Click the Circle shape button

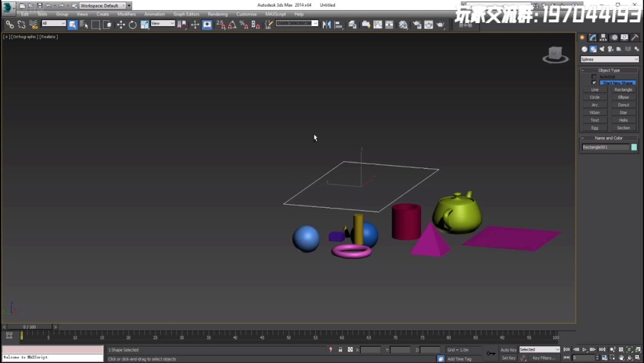[x=595, y=97]
